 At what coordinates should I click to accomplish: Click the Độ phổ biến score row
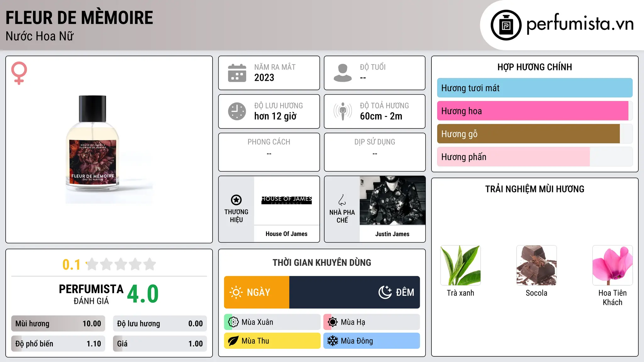click(x=58, y=344)
